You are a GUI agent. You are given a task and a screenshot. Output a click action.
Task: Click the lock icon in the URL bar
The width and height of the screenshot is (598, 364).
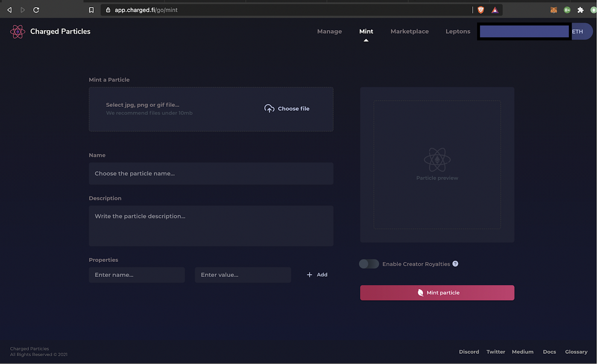point(108,10)
